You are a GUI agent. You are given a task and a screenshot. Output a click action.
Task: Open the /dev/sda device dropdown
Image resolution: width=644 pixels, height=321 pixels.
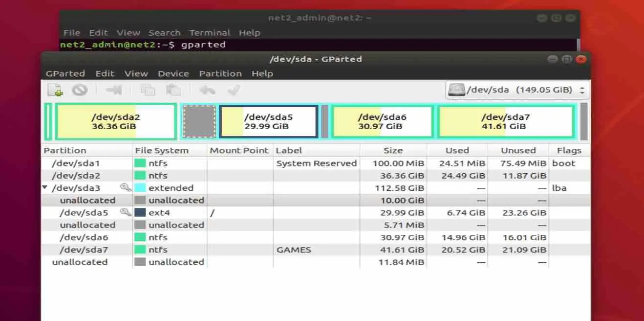[x=517, y=90]
